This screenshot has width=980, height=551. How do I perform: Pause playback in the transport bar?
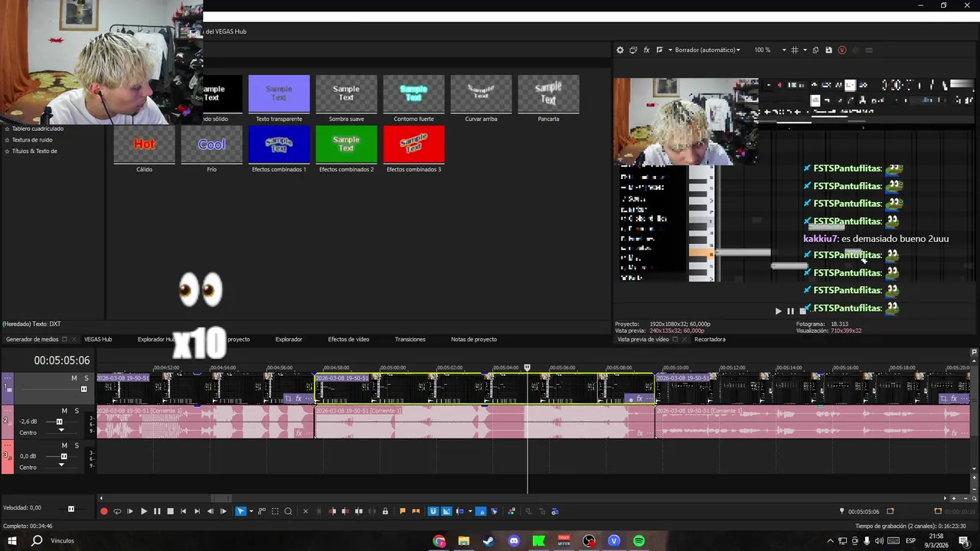157,511
